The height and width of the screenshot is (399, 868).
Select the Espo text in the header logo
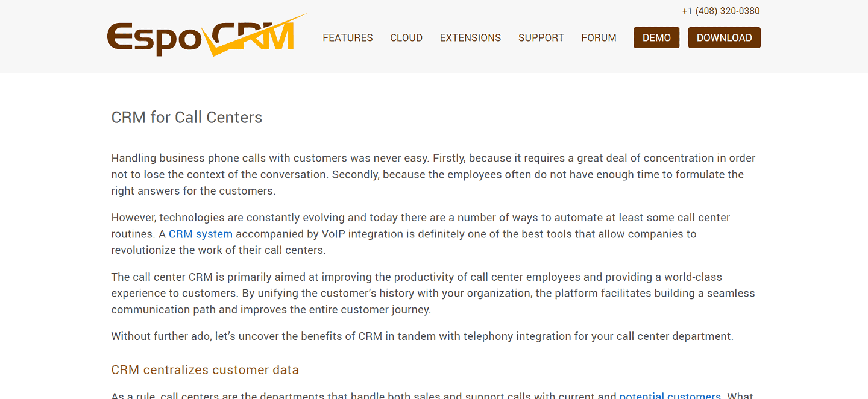(153, 36)
